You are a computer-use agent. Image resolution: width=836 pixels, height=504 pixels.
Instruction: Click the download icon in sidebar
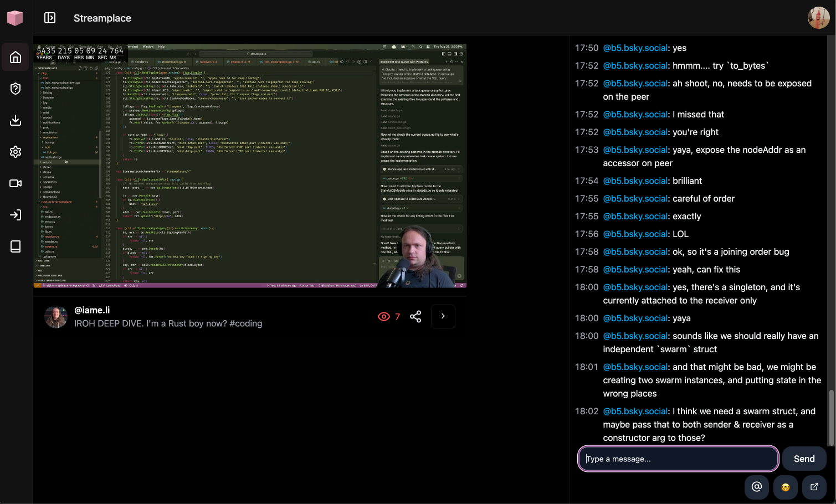coord(16,120)
